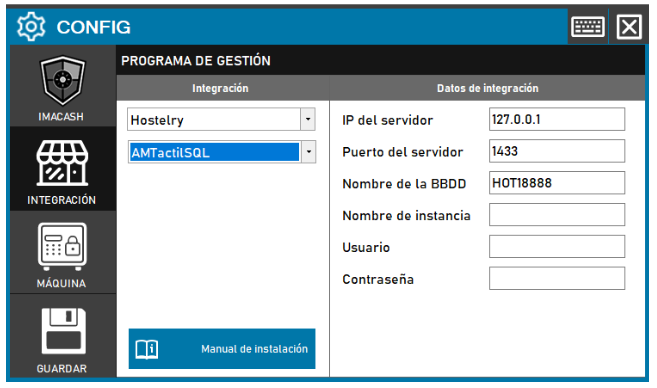Open the MÁQUINA safe icon

[x=62, y=246]
